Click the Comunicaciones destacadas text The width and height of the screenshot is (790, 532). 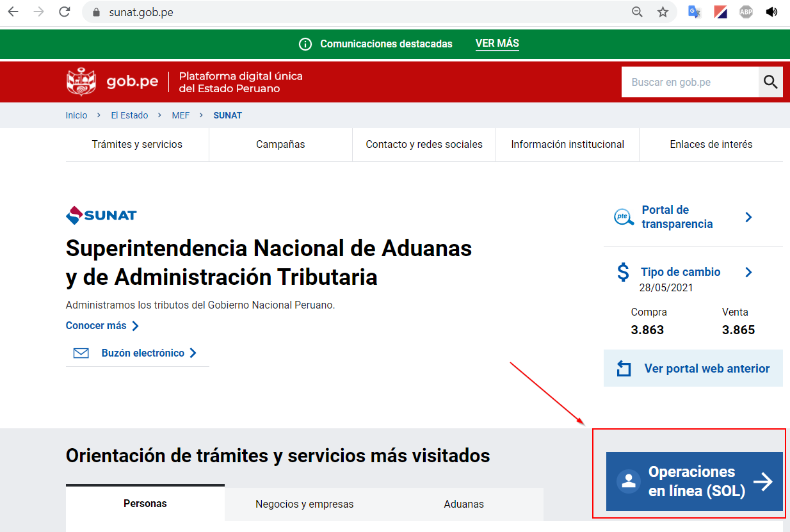click(x=386, y=44)
